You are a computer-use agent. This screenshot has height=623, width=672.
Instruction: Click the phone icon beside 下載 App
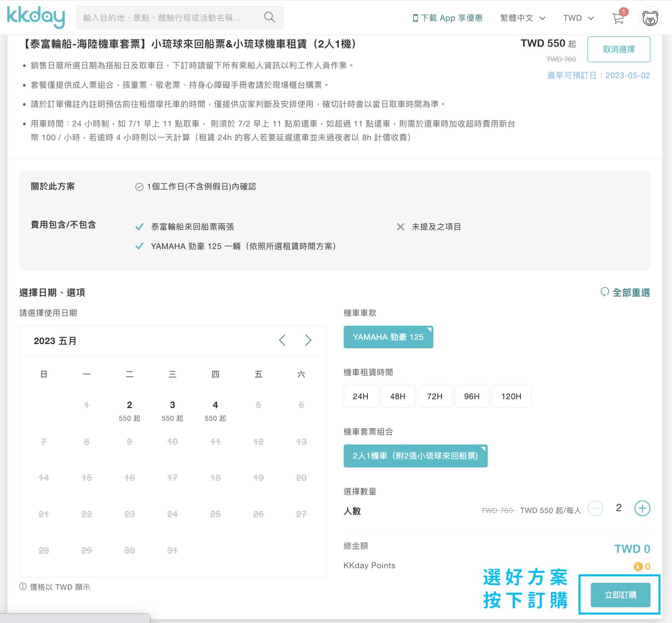click(415, 18)
